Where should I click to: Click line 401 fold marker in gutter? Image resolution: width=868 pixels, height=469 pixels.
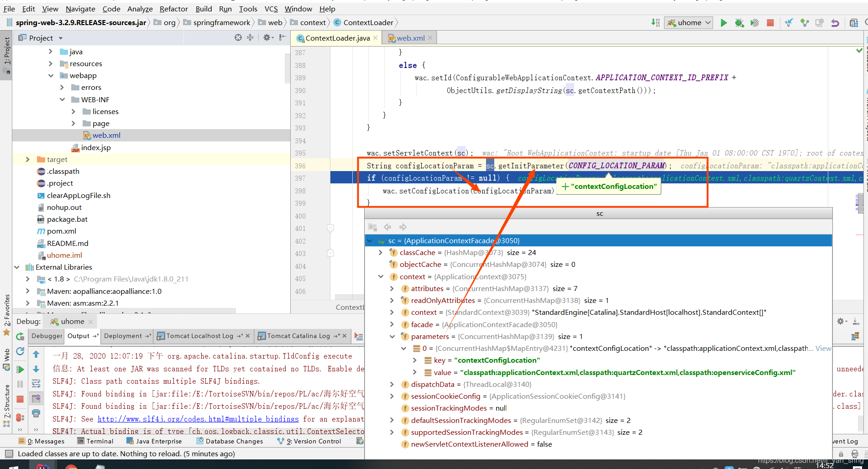pos(330,228)
